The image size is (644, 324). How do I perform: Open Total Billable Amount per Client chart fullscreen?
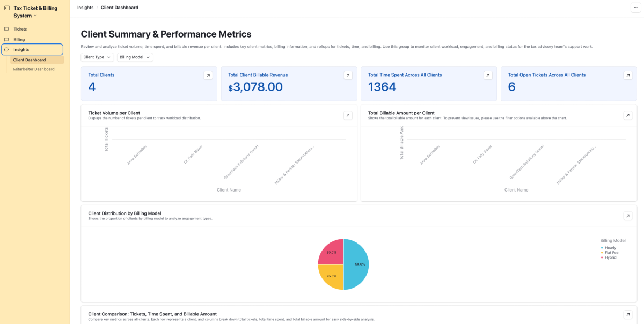pyautogui.click(x=628, y=115)
